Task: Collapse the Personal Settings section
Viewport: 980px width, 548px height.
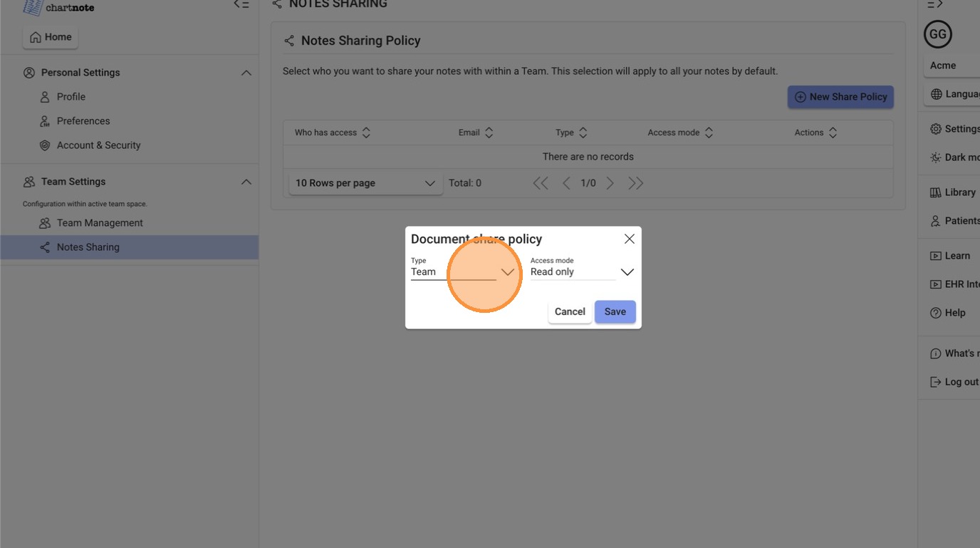Action: (x=246, y=73)
